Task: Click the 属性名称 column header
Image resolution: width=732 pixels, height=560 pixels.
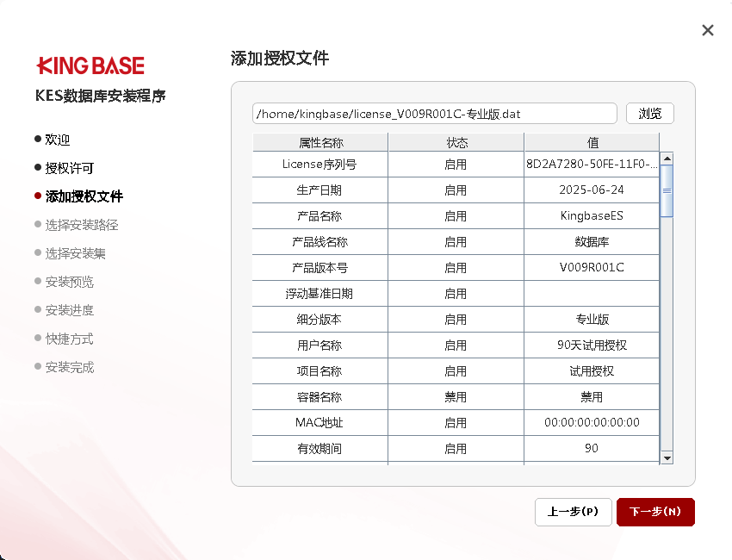Action: pos(320,142)
